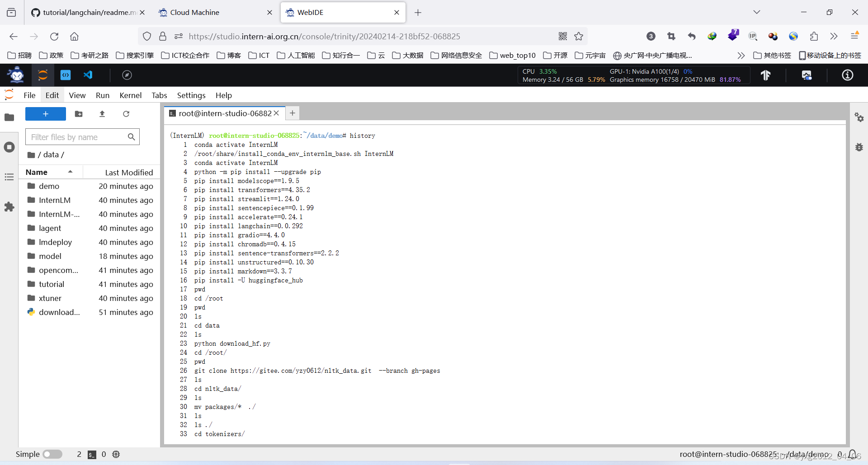Viewport: 868px width, 465px height.
Task: Click the info icon in top bar
Action: click(x=848, y=75)
